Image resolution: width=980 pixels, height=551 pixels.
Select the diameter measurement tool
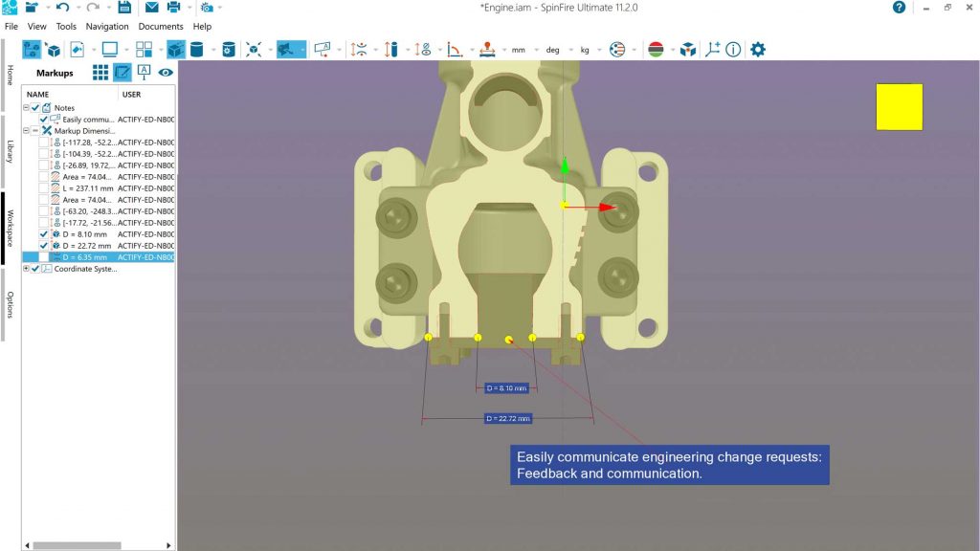[x=423, y=50]
